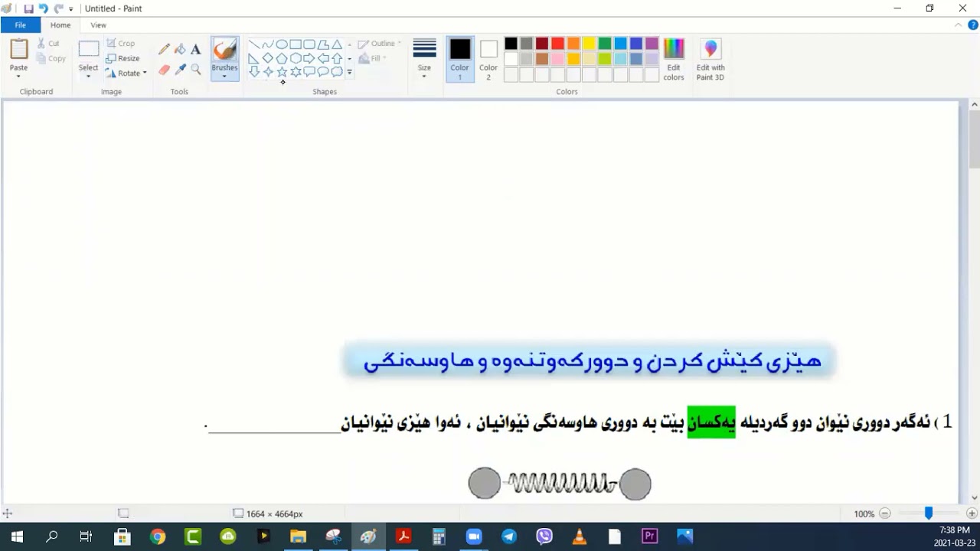Expand the Select dropdown arrow
This screenshot has height=551, width=980.
point(88,77)
